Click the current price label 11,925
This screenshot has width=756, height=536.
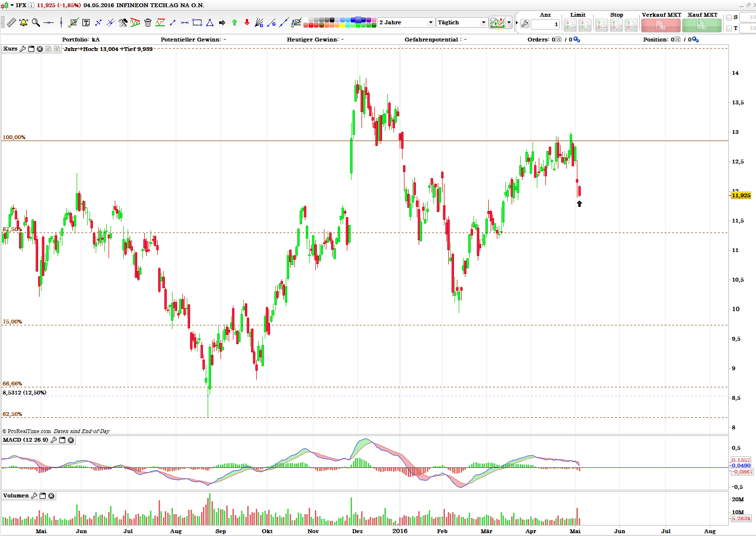(x=741, y=195)
